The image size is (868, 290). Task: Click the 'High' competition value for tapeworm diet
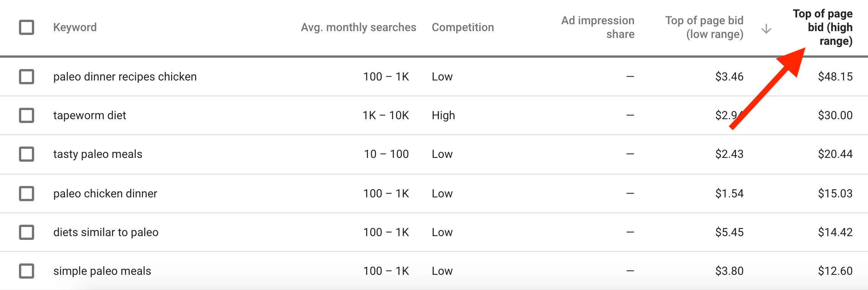point(443,115)
